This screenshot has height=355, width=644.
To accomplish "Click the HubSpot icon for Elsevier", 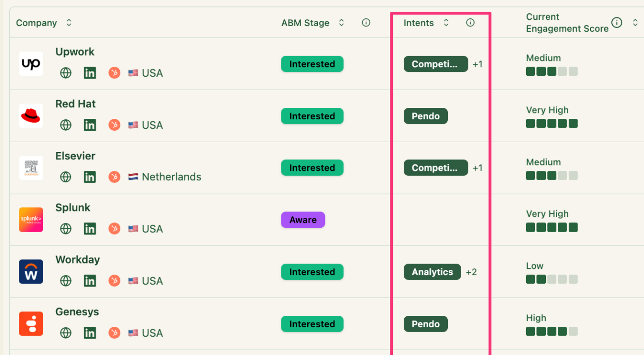I will (x=114, y=177).
